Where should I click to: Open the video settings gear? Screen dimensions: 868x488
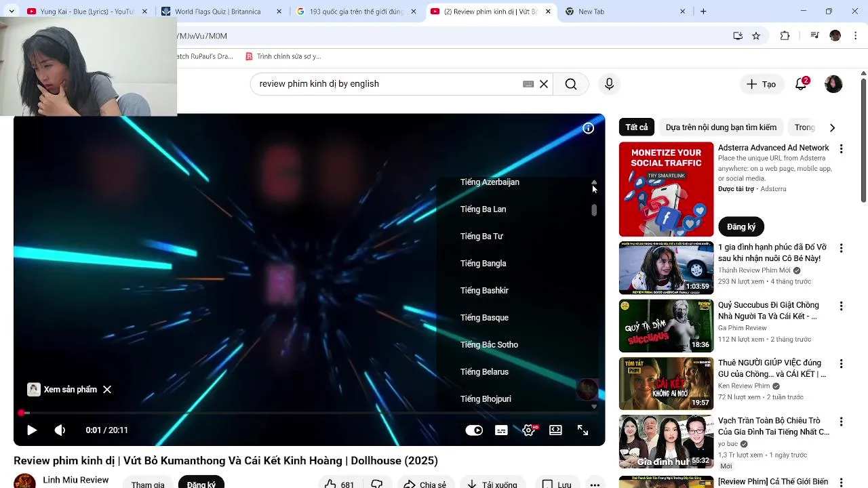(x=529, y=430)
